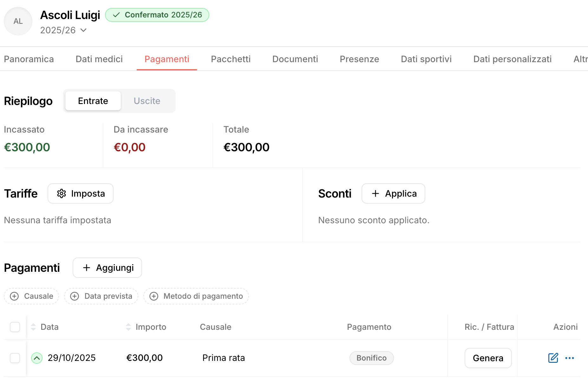Open the Documenti tab
The height and width of the screenshot is (385, 588).
click(x=295, y=59)
